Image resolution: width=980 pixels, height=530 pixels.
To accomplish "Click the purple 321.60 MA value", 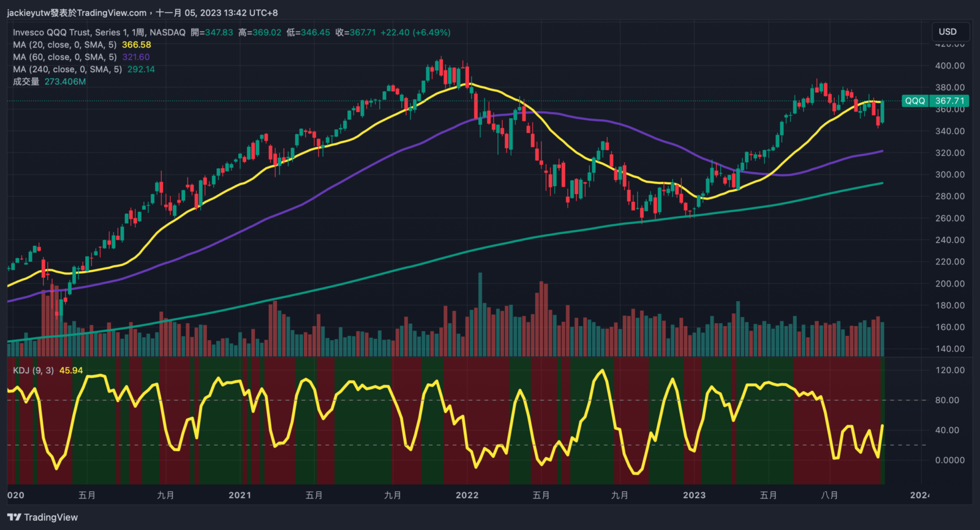I will point(136,57).
